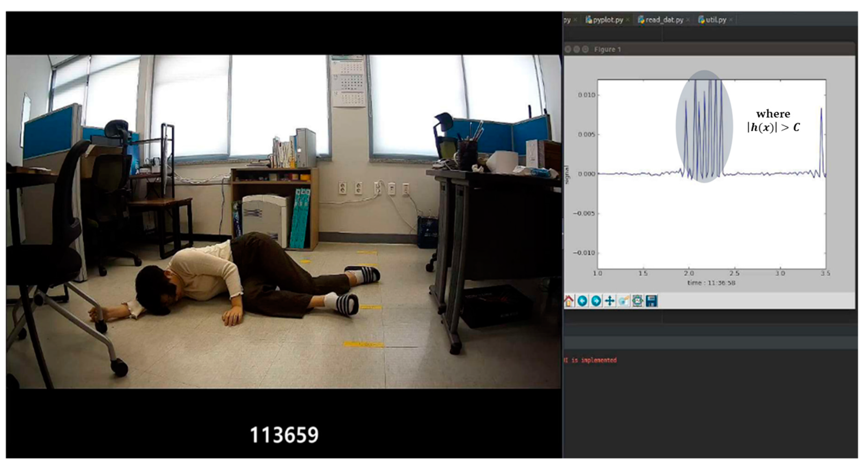Switch to the pyplot.py tab
The height and width of the screenshot is (466, 868).
tap(608, 20)
